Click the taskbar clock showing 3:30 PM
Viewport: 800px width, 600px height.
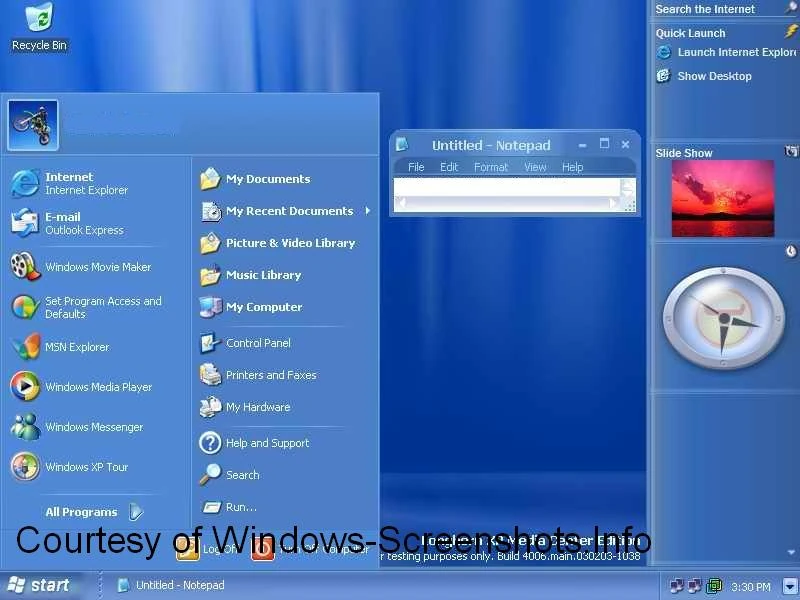[x=751, y=587]
